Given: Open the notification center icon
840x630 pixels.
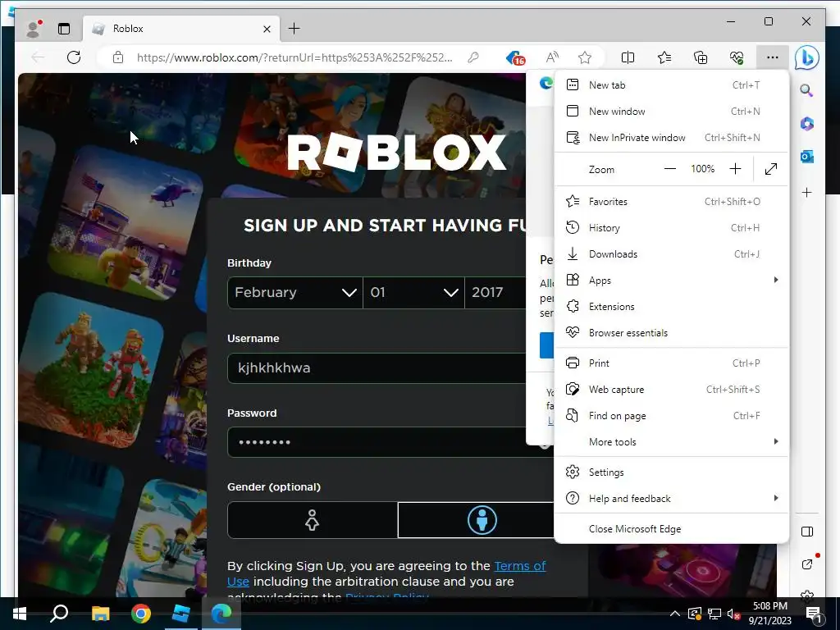Looking at the screenshot, I should point(813,614).
